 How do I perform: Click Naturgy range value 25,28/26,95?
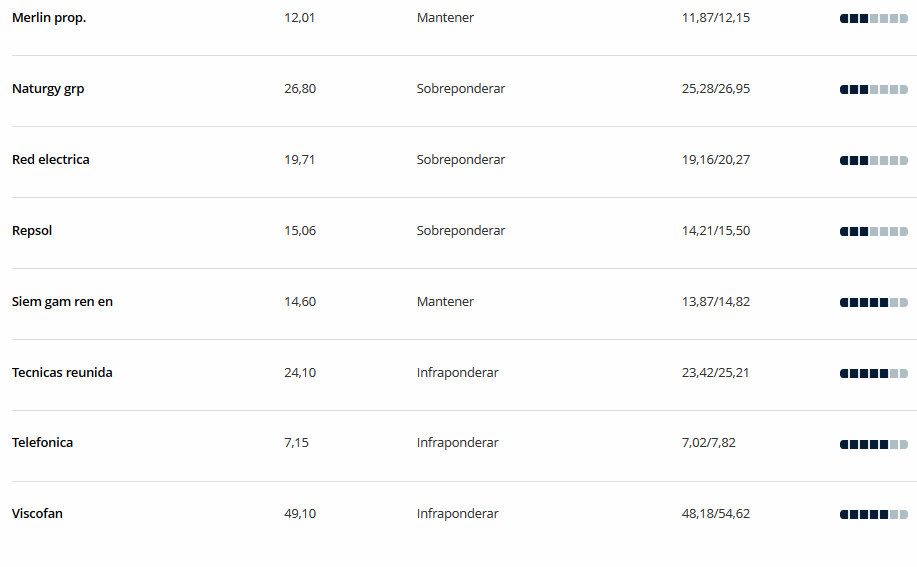pyautogui.click(x=716, y=89)
